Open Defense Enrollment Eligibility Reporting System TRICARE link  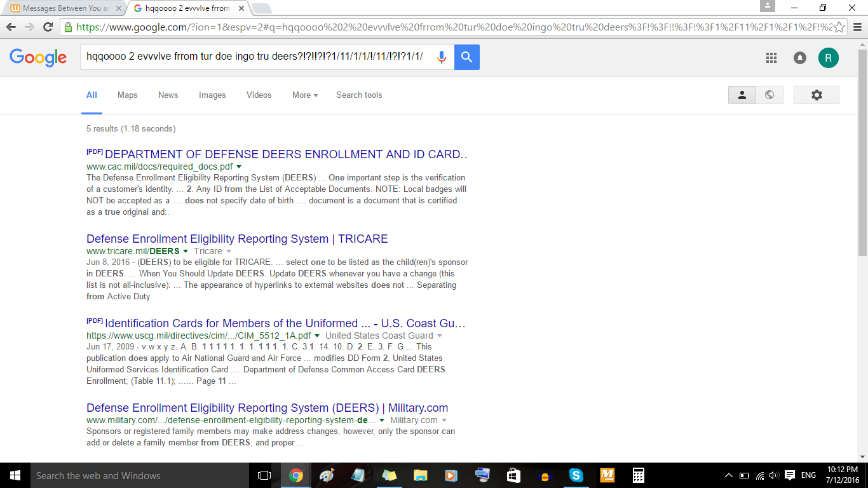[x=237, y=239]
